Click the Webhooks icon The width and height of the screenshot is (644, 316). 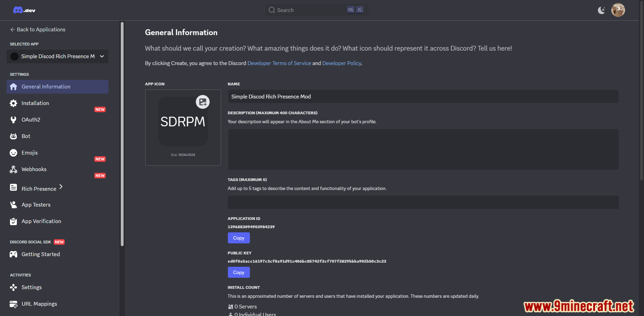(x=13, y=169)
